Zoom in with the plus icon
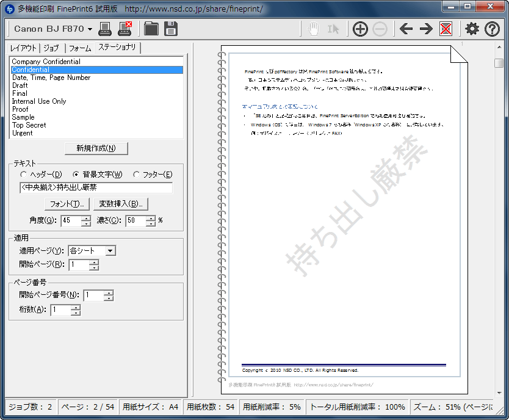509x420 pixels. click(360, 29)
